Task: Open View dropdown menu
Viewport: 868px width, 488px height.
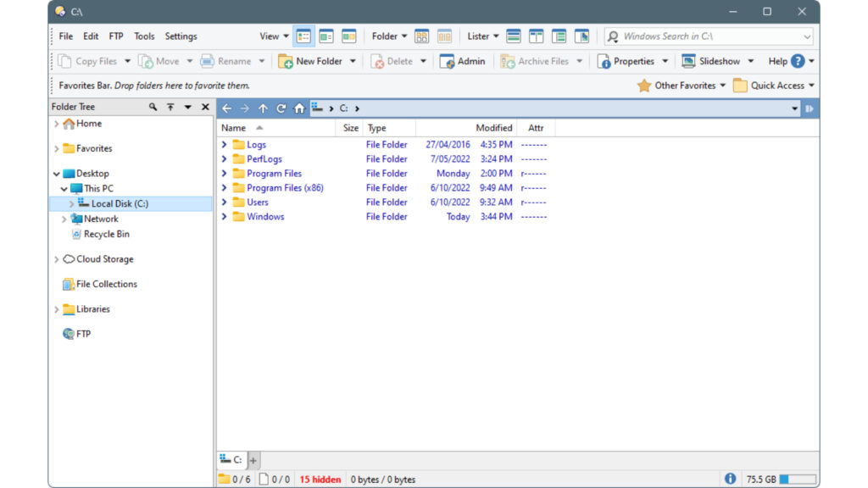Action: [274, 36]
